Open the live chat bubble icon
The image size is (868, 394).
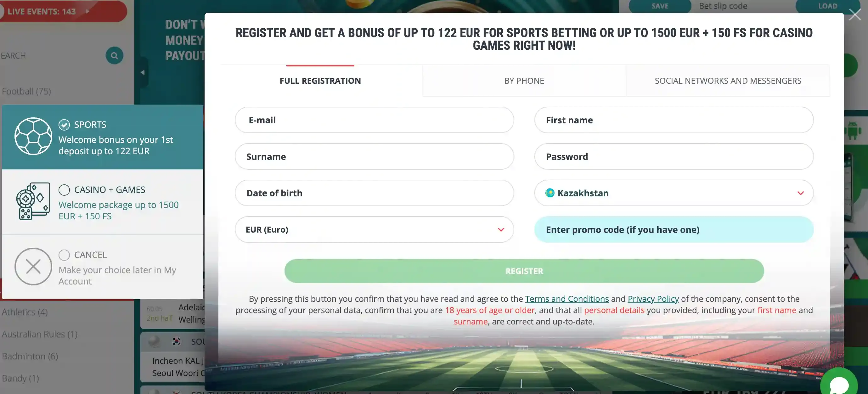point(839,384)
